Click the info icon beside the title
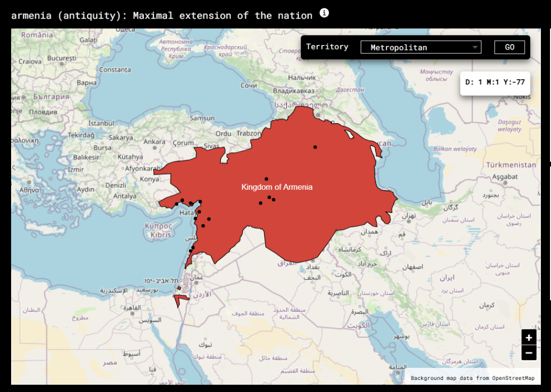Screen dimensions: 551x392 [324, 13]
